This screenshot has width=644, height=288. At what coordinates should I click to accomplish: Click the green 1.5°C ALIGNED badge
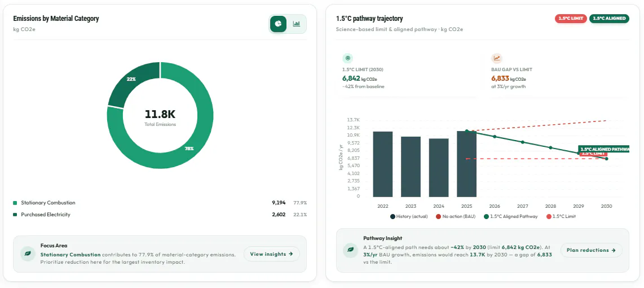[609, 19]
